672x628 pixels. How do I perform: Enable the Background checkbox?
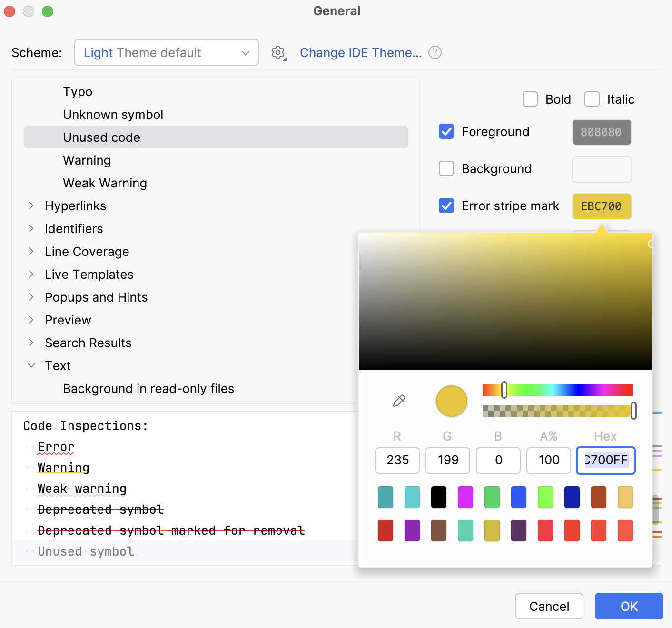point(446,168)
